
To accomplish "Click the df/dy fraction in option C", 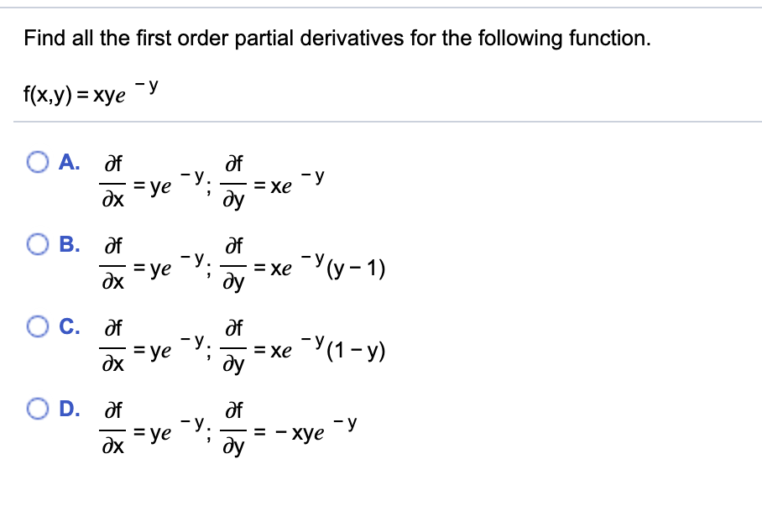I will [x=233, y=347].
